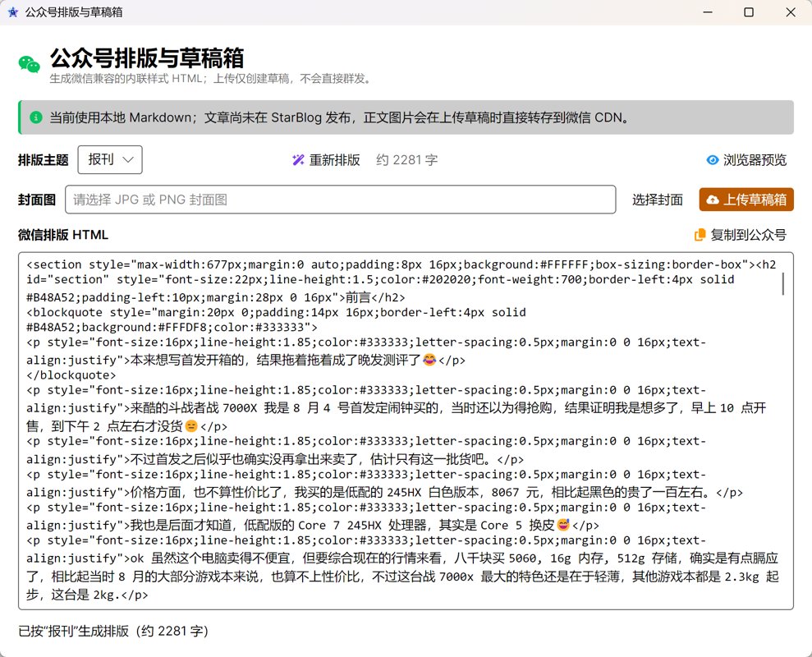Minimize the 公众号排版与草稿箱 window
The width and height of the screenshot is (812, 657).
tap(708, 12)
